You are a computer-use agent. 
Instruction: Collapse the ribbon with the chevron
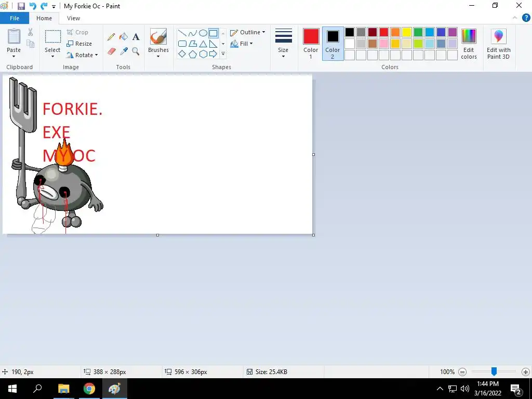click(515, 18)
